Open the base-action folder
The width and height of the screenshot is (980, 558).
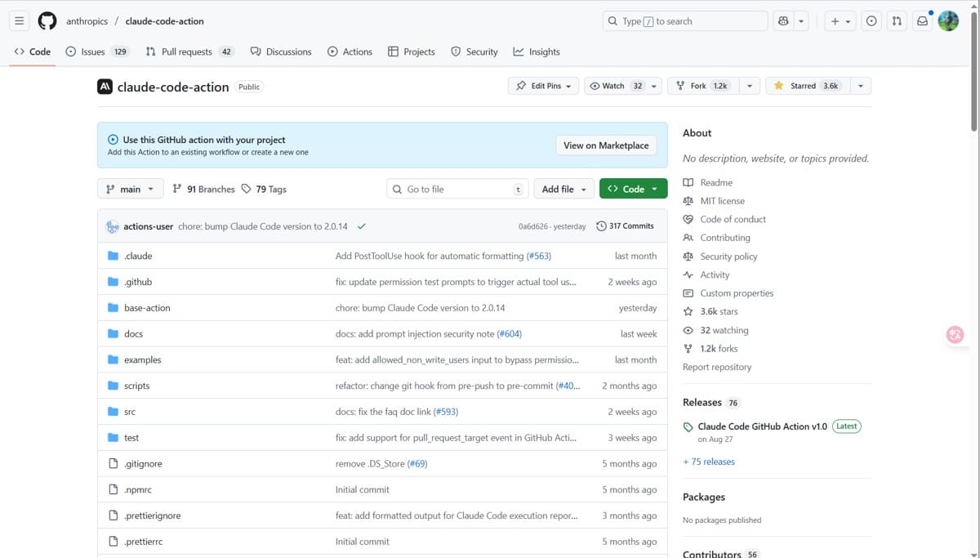[x=147, y=308]
